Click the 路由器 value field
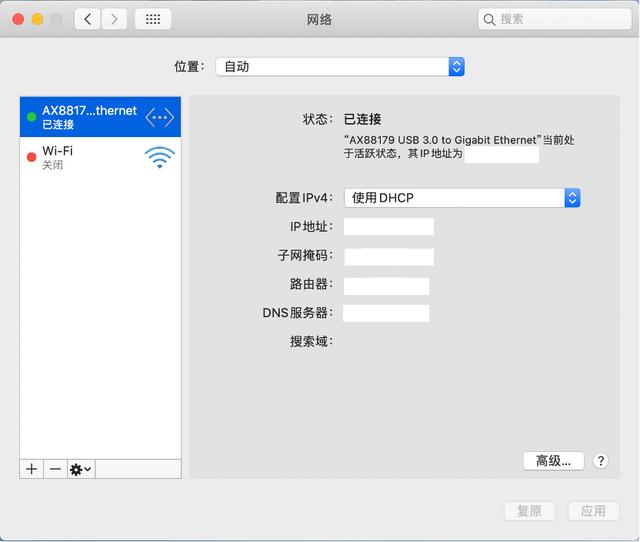The width and height of the screenshot is (640, 542). click(387, 286)
